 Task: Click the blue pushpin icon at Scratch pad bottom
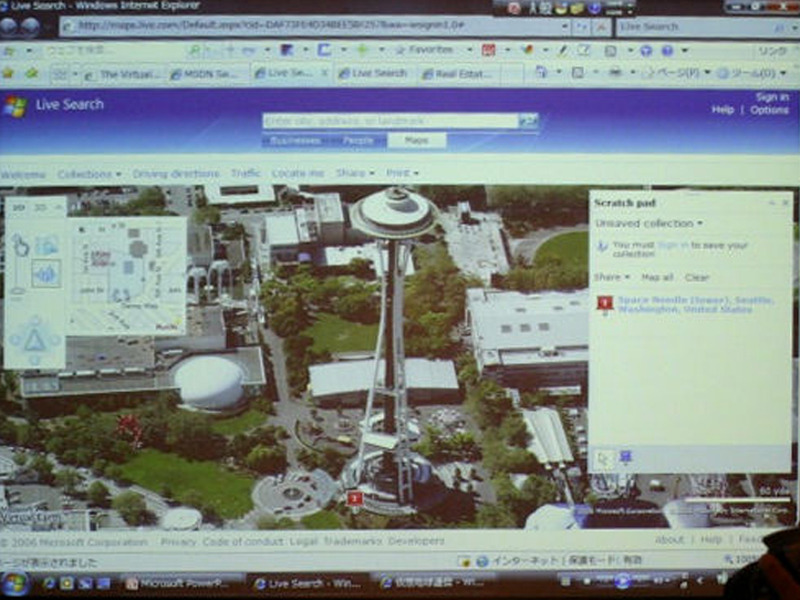625,457
